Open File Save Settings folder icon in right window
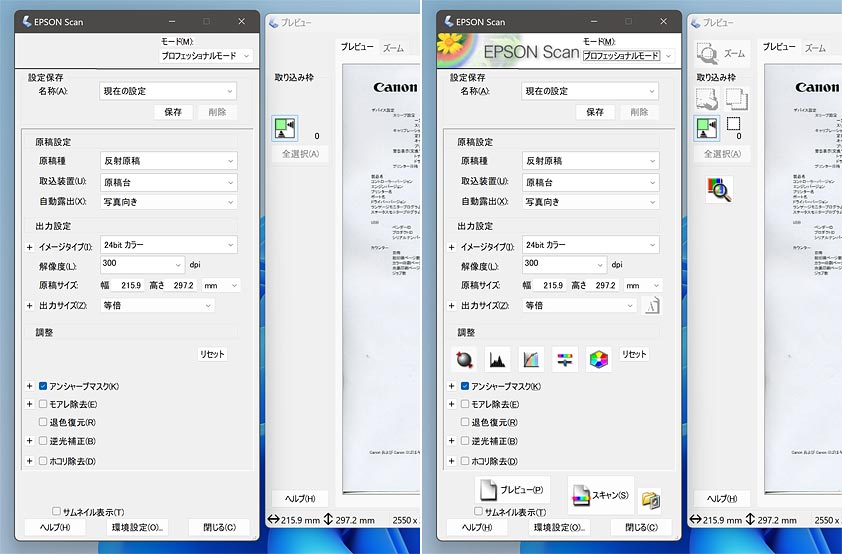Screen dimensions: 842x554 tap(651, 500)
